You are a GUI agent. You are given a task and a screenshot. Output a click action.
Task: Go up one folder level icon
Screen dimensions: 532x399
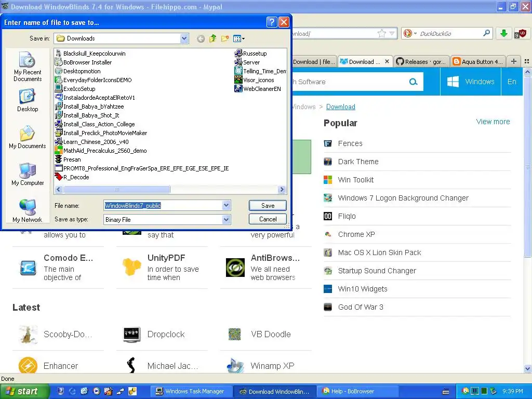(212, 38)
